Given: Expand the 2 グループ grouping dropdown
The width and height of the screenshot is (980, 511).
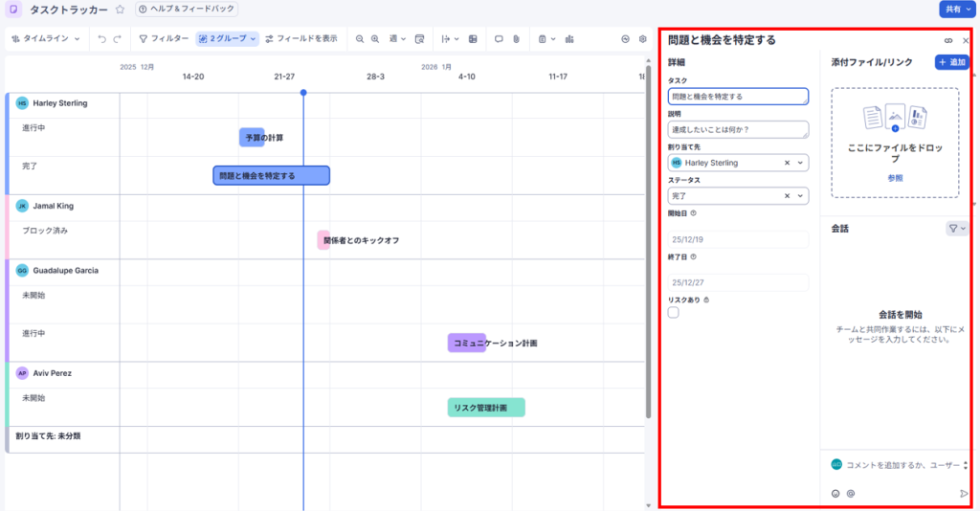Looking at the screenshot, I should click(x=228, y=39).
